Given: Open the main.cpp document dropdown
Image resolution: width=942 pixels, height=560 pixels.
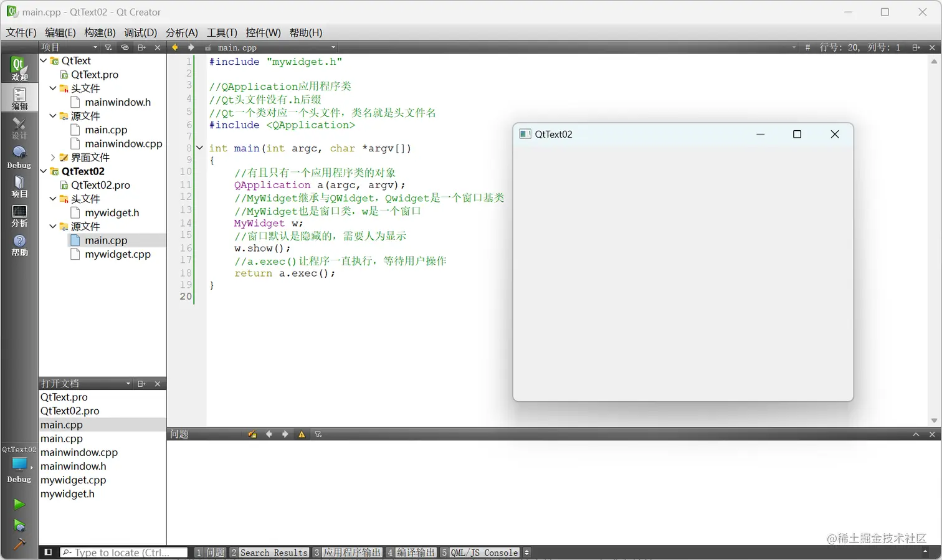Looking at the screenshot, I should pos(275,47).
